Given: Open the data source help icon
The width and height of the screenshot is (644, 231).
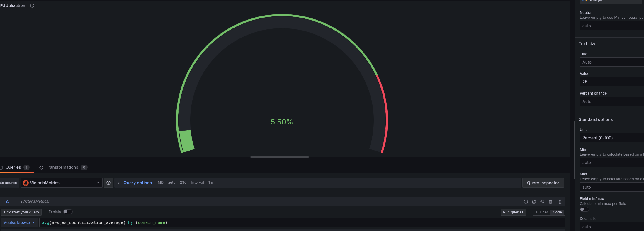Looking at the screenshot, I should (x=108, y=183).
